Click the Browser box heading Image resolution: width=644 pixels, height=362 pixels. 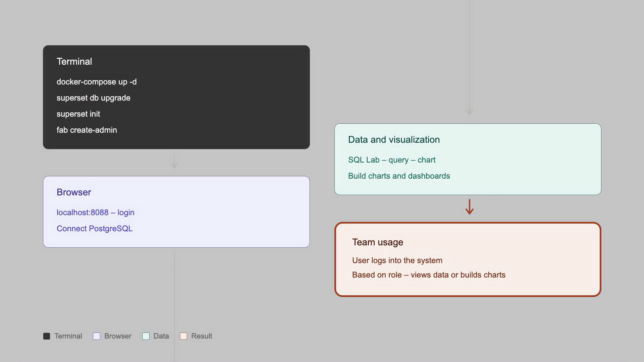point(74,192)
